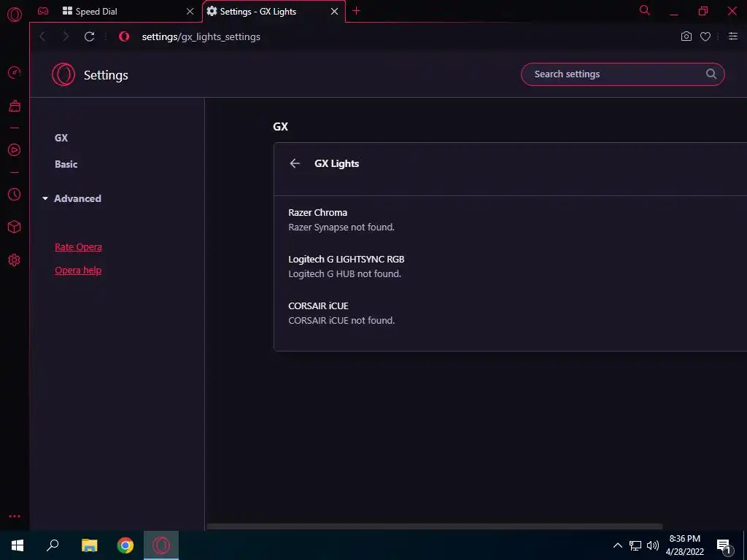Click Logitech G LIGHTSYNC RGB heading

[x=347, y=259]
